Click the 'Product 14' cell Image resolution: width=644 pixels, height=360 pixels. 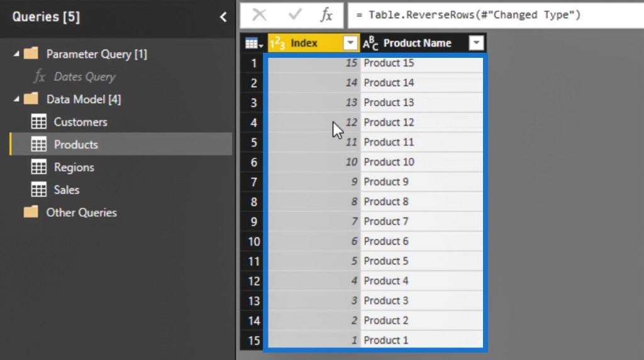[422, 82]
